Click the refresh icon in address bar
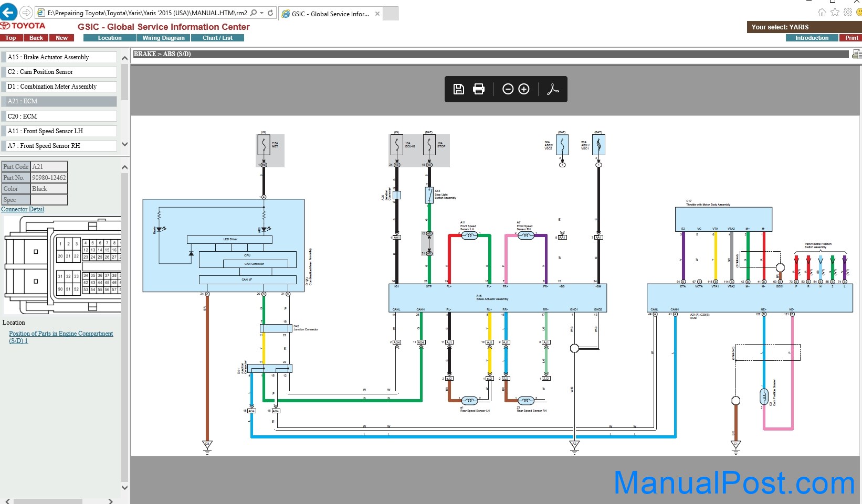 270,13
